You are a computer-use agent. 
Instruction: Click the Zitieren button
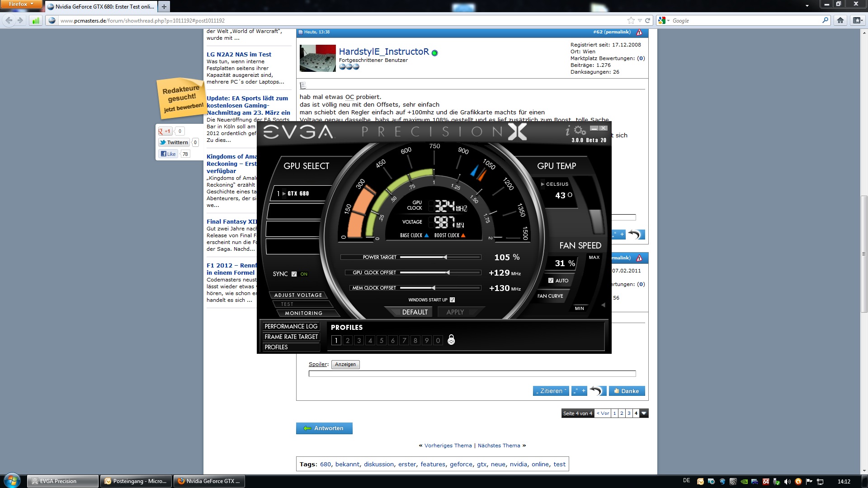[551, 391]
